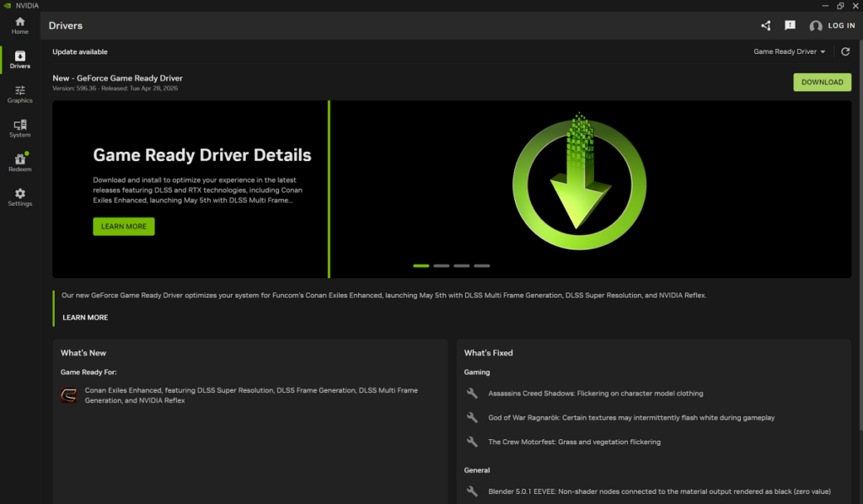Click the share icon in the top bar
Screen dimensions: 863x504
[765, 25]
